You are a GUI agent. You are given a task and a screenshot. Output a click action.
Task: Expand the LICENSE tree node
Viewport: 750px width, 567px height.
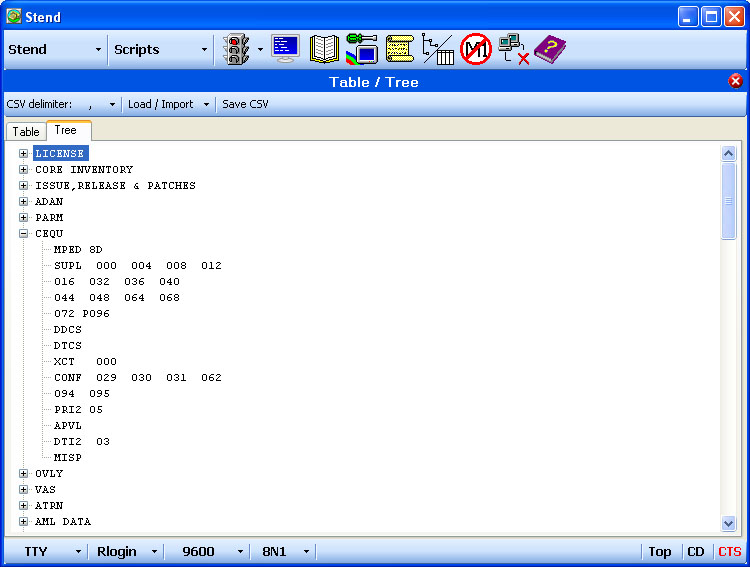coord(23,154)
